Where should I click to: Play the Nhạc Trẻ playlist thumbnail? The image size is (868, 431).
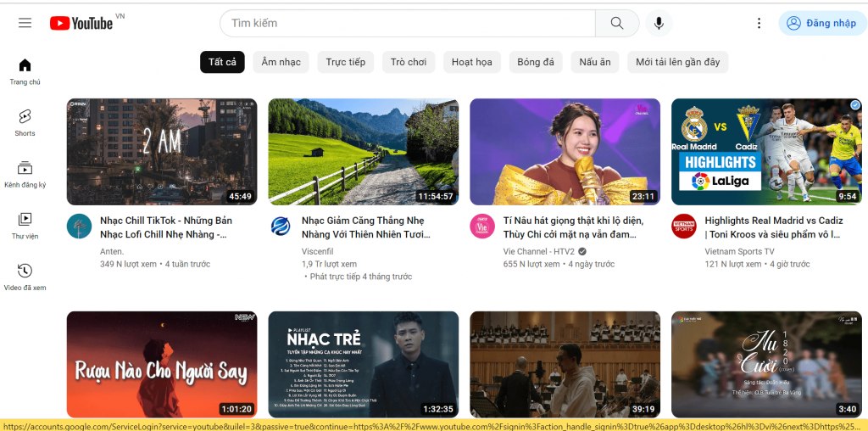(x=363, y=365)
